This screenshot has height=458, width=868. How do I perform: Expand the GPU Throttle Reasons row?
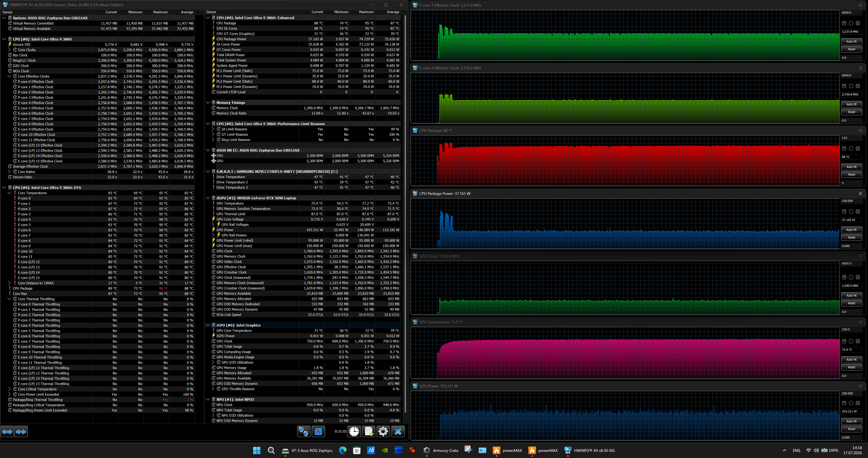point(213,389)
